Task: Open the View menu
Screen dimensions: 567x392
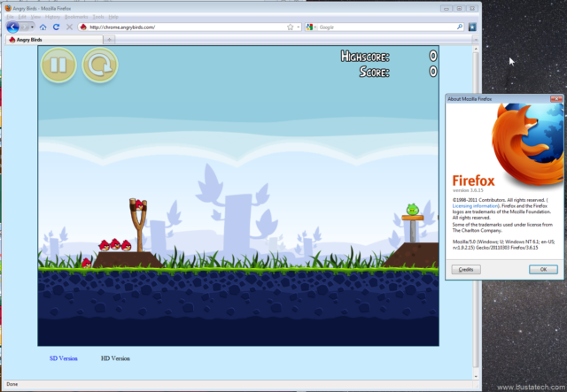Action: coord(35,17)
